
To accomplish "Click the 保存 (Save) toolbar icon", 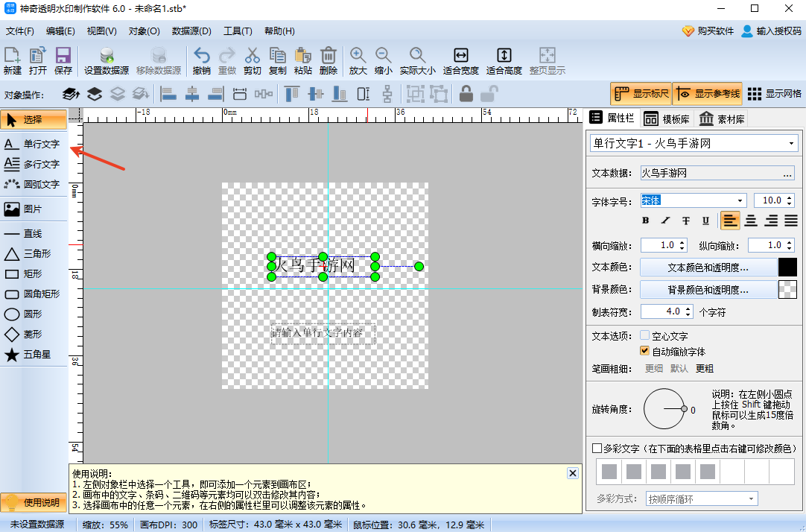I will point(63,61).
